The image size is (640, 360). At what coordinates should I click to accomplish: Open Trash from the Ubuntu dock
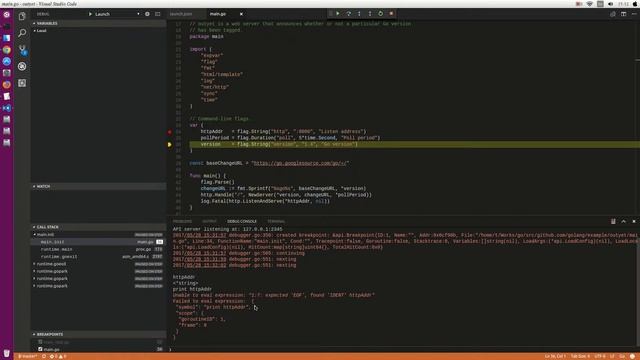click(x=7, y=353)
